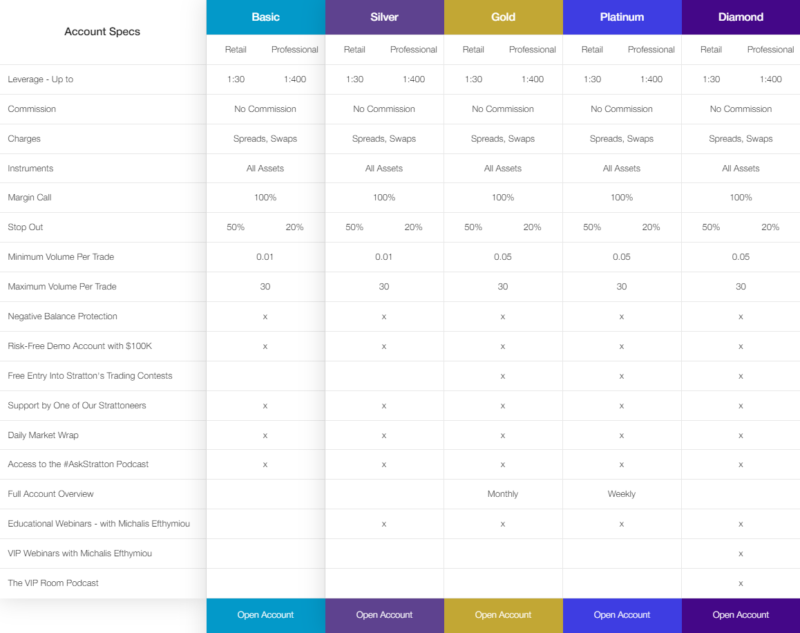Click Open Account under Silver plan
This screenshot has height=633, width=800.
coord(384,615)
